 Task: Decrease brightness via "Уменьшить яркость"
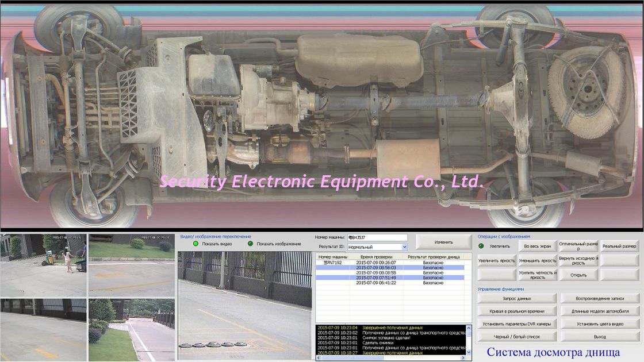tap(538, 260)
